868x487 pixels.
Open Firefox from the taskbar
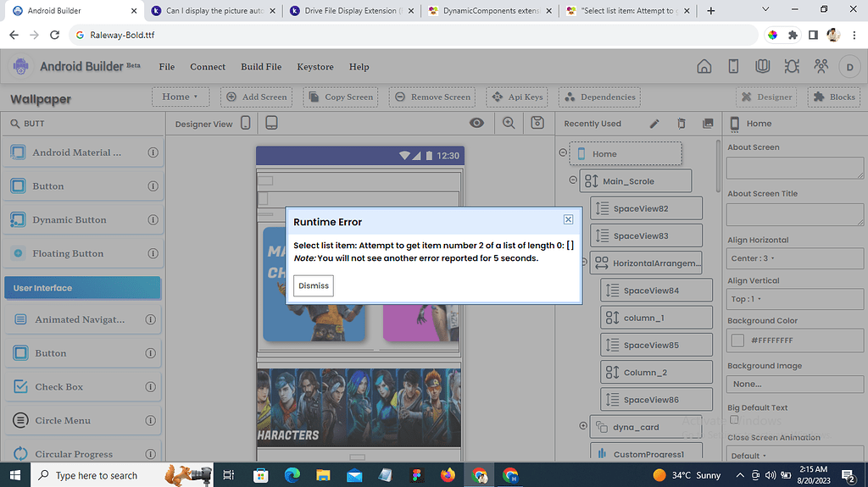click(x=448, y=475)
